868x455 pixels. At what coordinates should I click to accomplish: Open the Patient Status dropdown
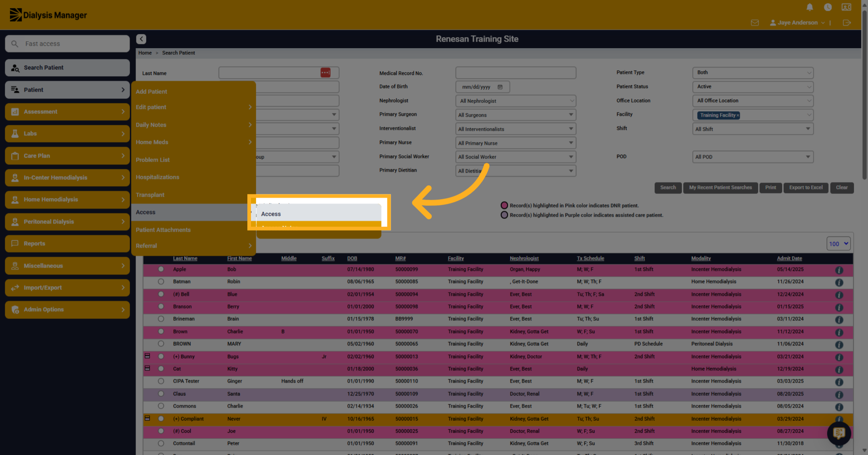pos(753,87)
